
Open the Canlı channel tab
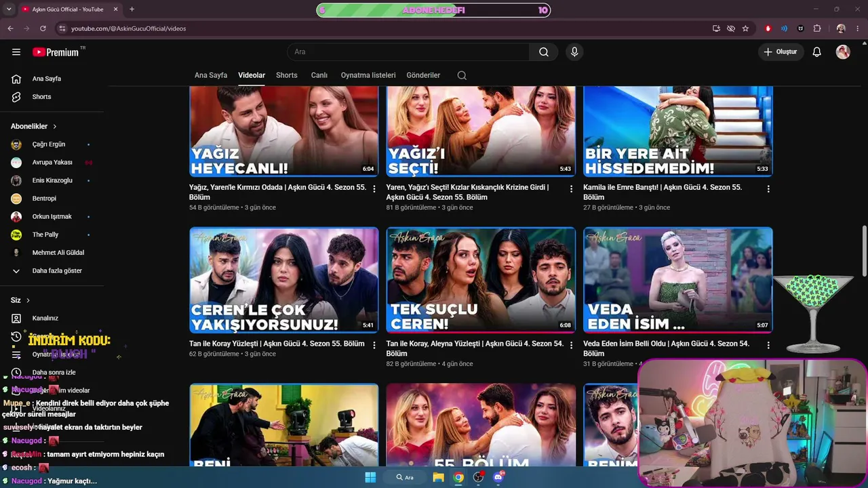[319, 75]
